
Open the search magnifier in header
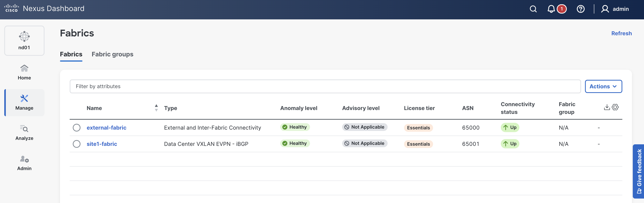533,9
